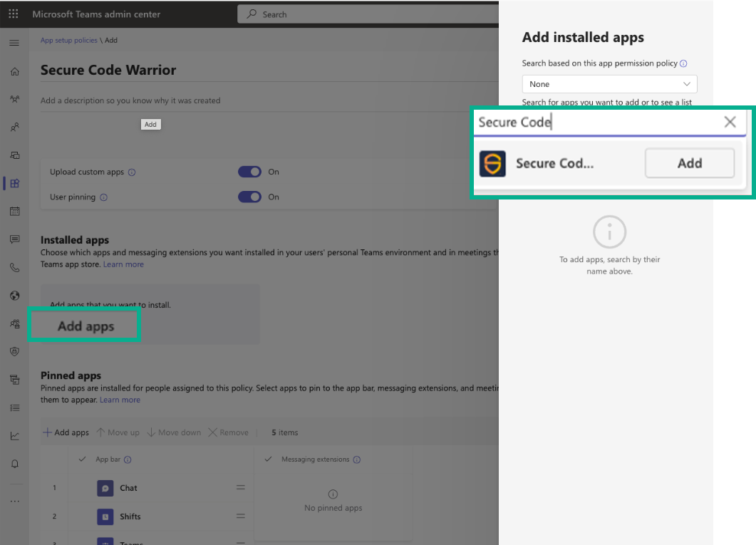This screenshot has width=756, height=545.
Task: Click Add next to the Secure Code result
Action: 690,163
